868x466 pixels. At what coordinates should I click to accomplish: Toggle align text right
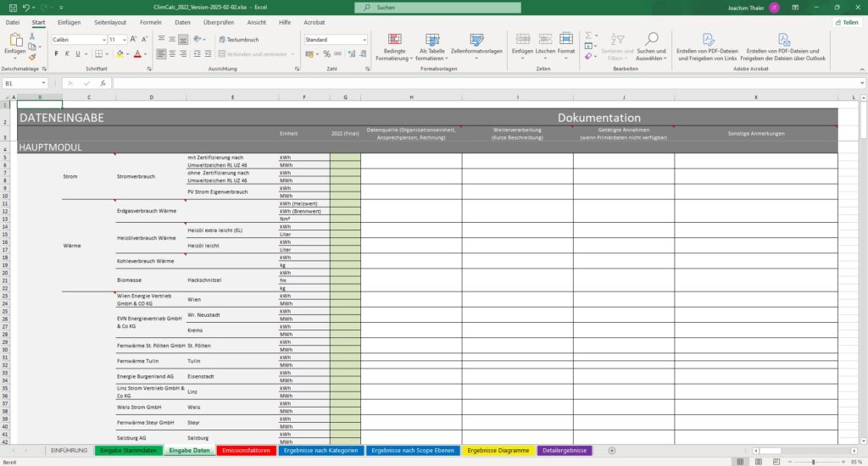point(183,54)
